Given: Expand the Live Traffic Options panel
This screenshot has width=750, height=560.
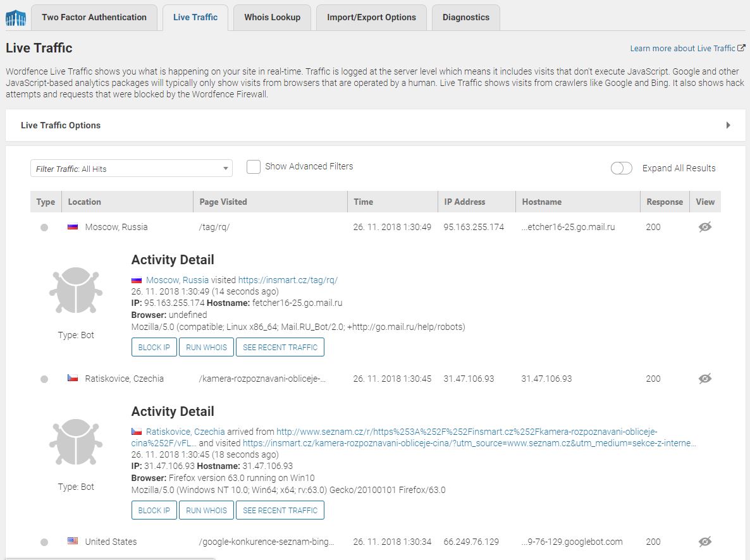Looking at the screenshot, I should [x=376, y=125].
